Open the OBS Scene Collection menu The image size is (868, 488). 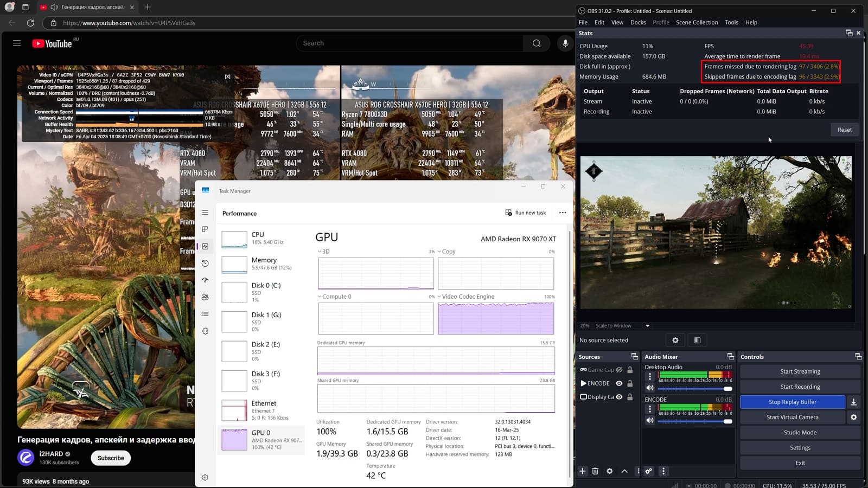tap(697, 22)
